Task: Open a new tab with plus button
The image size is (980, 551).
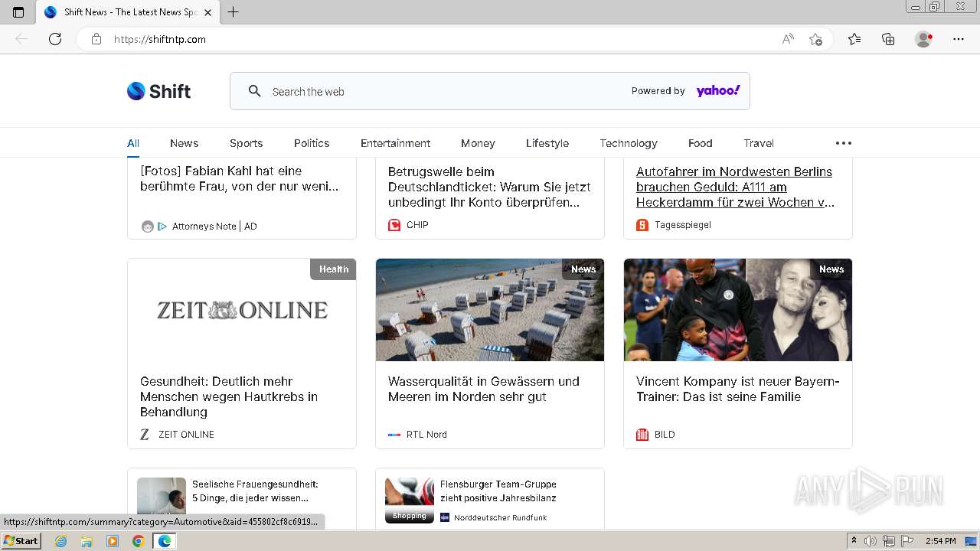Action: point(234,12)
